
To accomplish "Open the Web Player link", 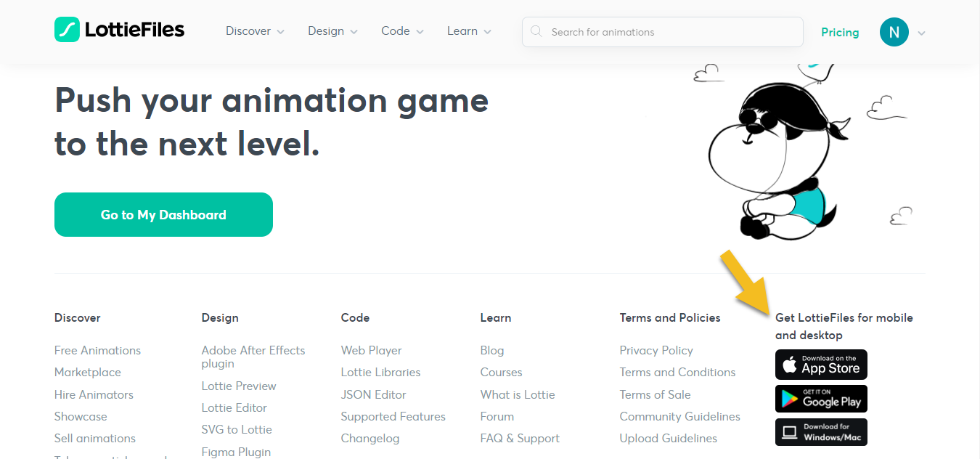I will coord(371,350).
